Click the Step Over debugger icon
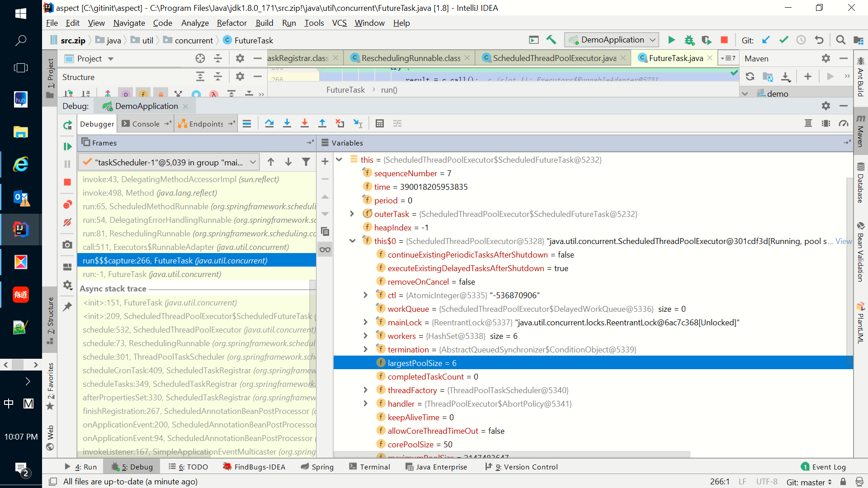 pos(269,123)
